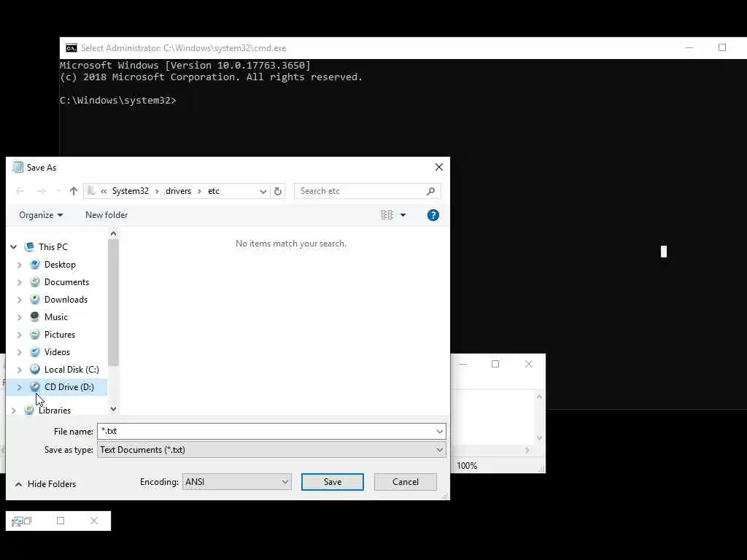
Task: Click the folder tree scrollbar thumb
Action: pos(113,303)
